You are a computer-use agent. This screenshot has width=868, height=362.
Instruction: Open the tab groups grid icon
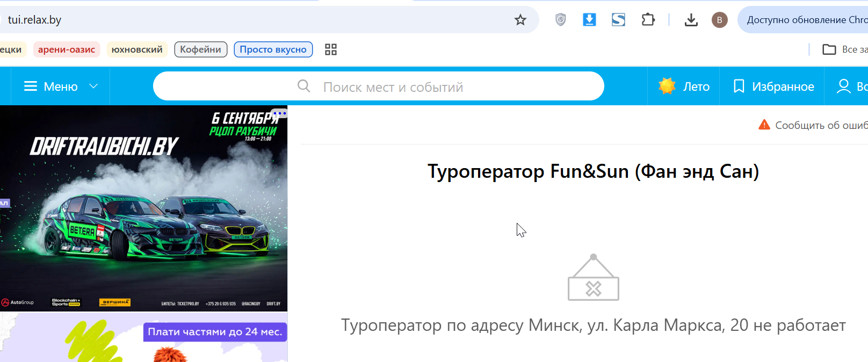[331, 49]
